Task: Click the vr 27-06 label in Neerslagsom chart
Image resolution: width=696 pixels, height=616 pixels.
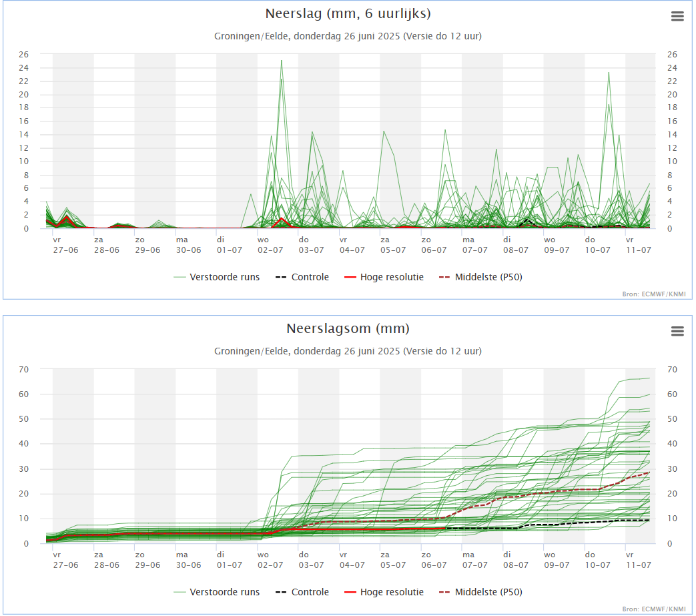Action: 65,560
